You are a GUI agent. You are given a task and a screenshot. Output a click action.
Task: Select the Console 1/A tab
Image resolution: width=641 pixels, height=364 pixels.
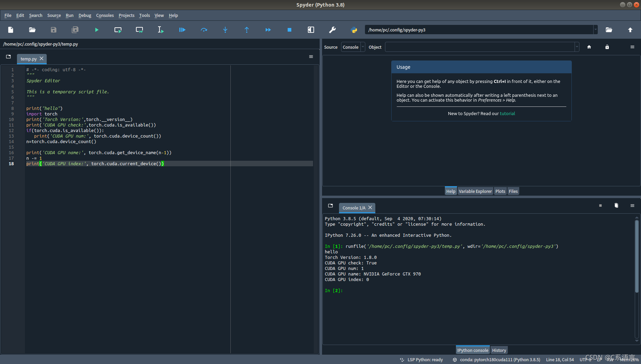[354, 208]
